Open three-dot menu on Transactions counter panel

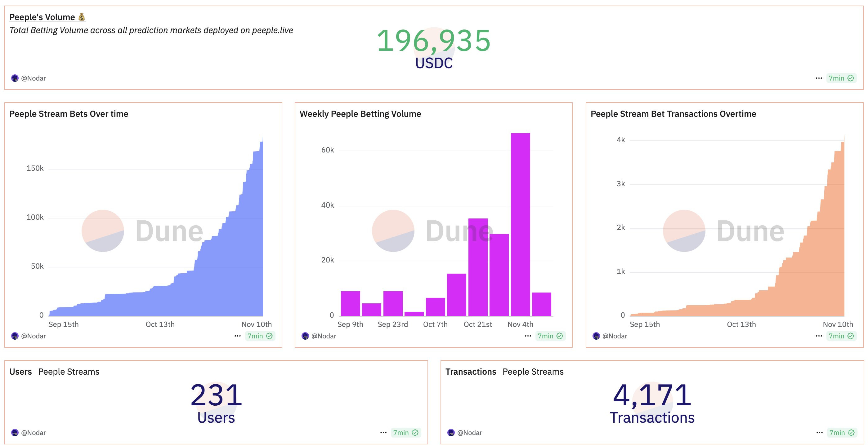click(820, 433)
